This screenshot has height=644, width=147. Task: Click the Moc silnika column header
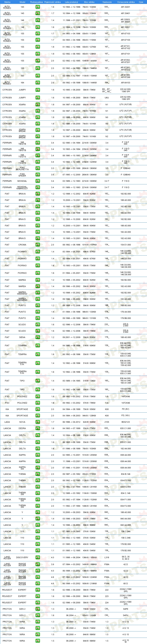point(89,2)
